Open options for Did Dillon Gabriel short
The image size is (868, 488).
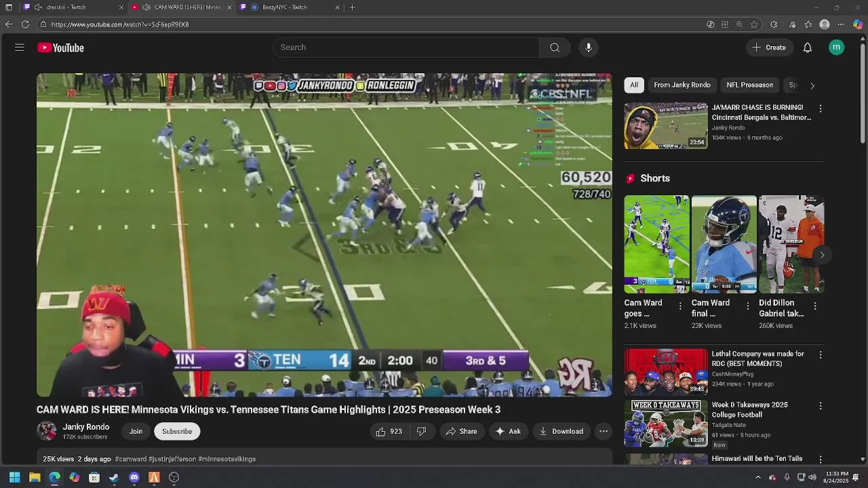pyautogui.click(x=815, y=306)
